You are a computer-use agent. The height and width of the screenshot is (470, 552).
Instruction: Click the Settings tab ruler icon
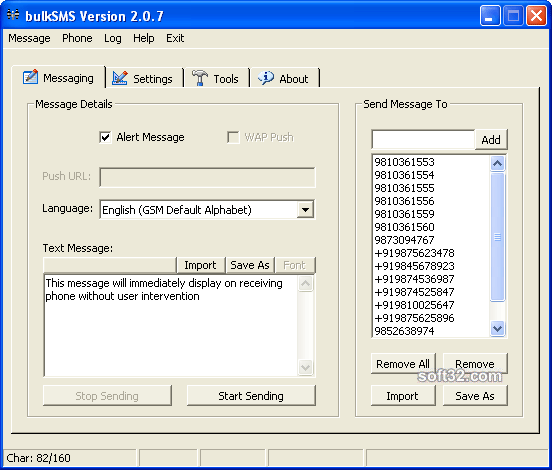(120, 78)
